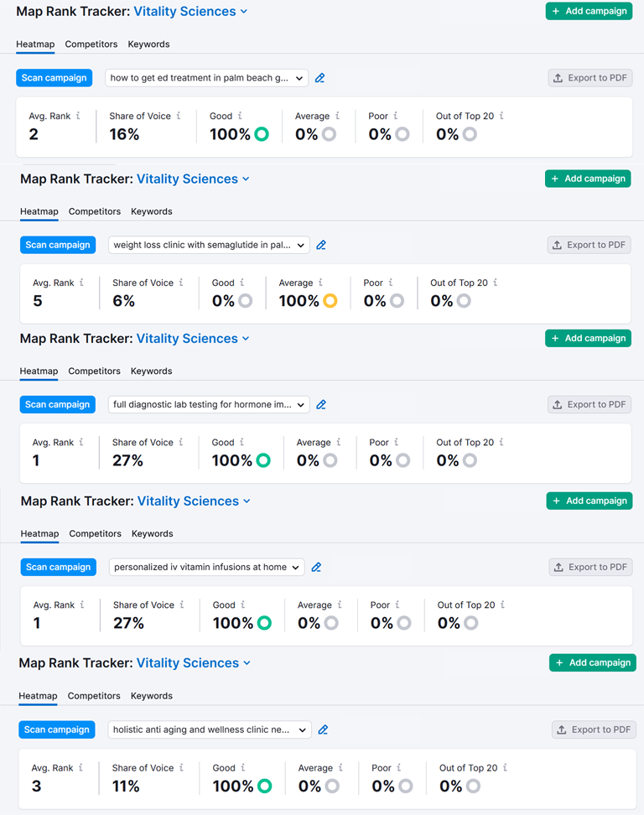Click the edit pencil beside the IV vitamin infusions campaign
The image size is (644, 815).
point(316,567)
